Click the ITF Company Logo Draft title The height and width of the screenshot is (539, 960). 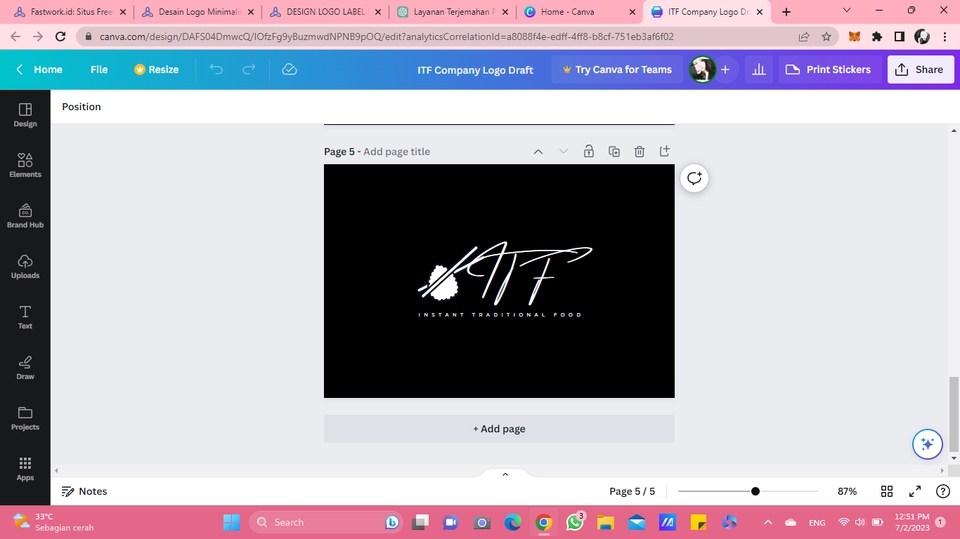pos(475,70)
